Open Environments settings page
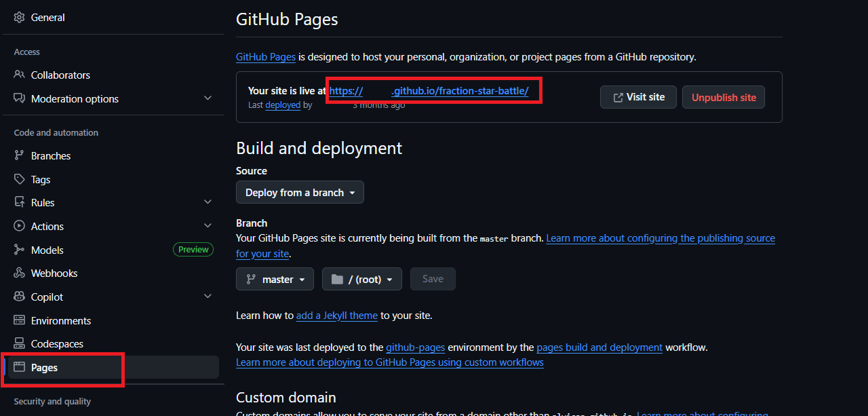868x416 pixels. click(113, 320)
